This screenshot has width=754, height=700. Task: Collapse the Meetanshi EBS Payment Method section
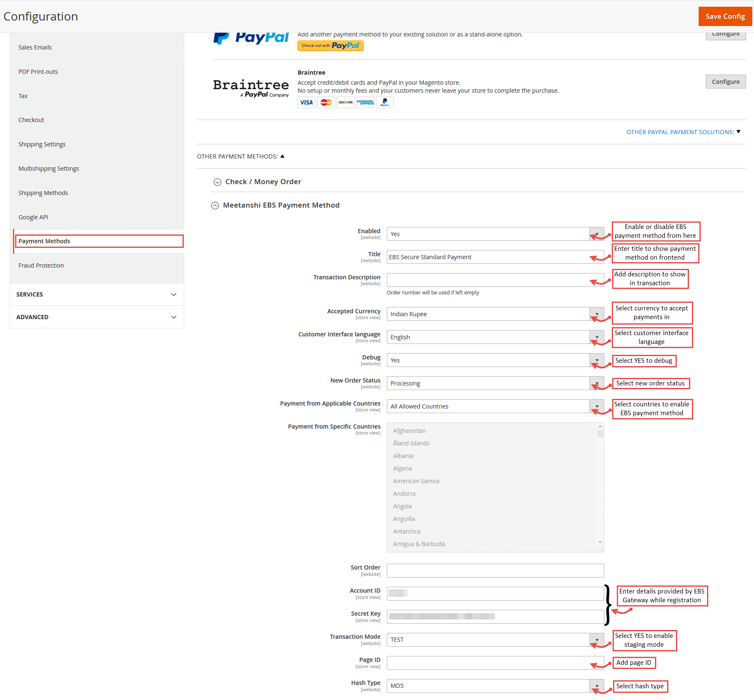[215, 206]
